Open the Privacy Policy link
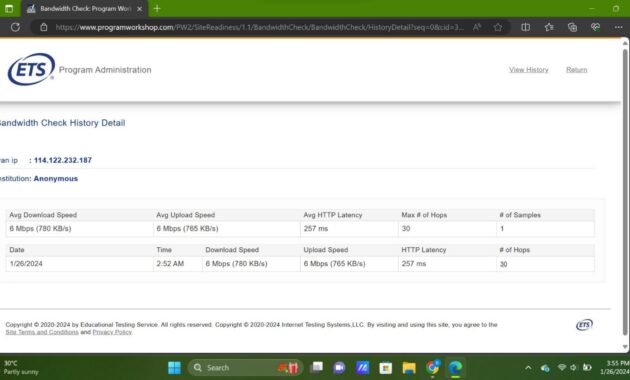The height and width of the screenshot is (380, 630). click(112, 332)
